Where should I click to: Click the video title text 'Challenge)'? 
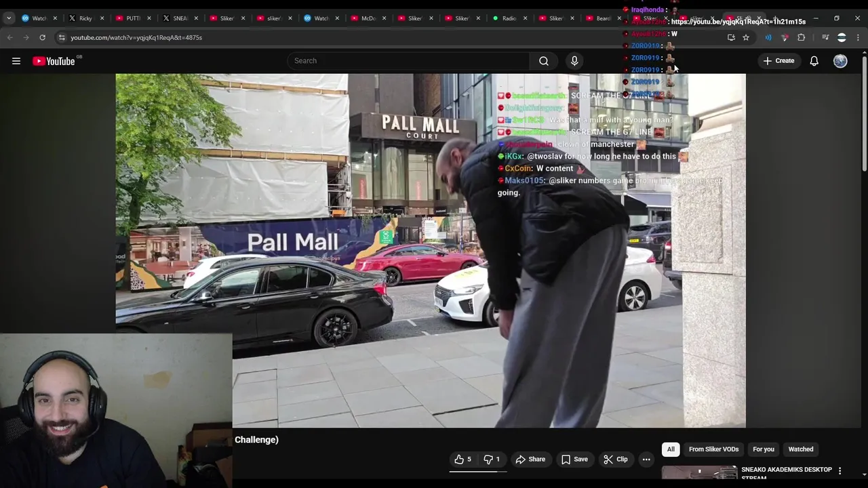[x=256, y=440]
